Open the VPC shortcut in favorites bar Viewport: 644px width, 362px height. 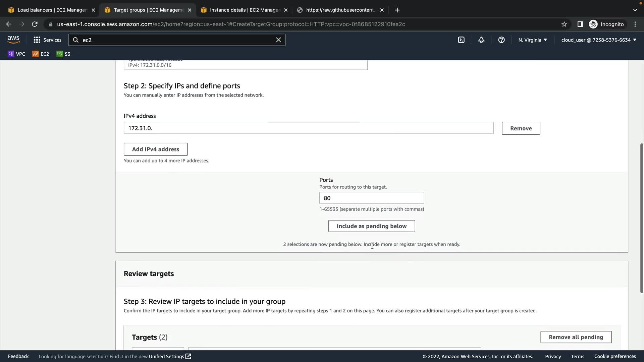coord(16,54)
